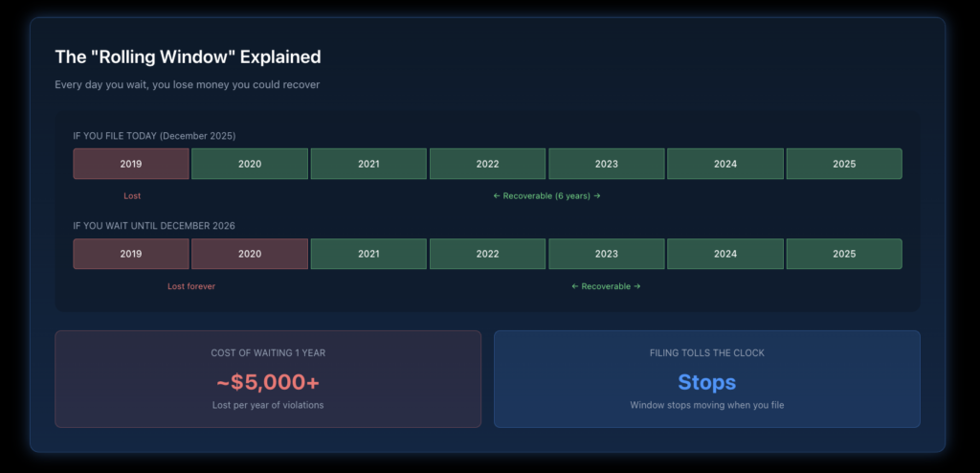
Task: Select 2022 box in the wait-until-2026 row
Action: [487, 254]
